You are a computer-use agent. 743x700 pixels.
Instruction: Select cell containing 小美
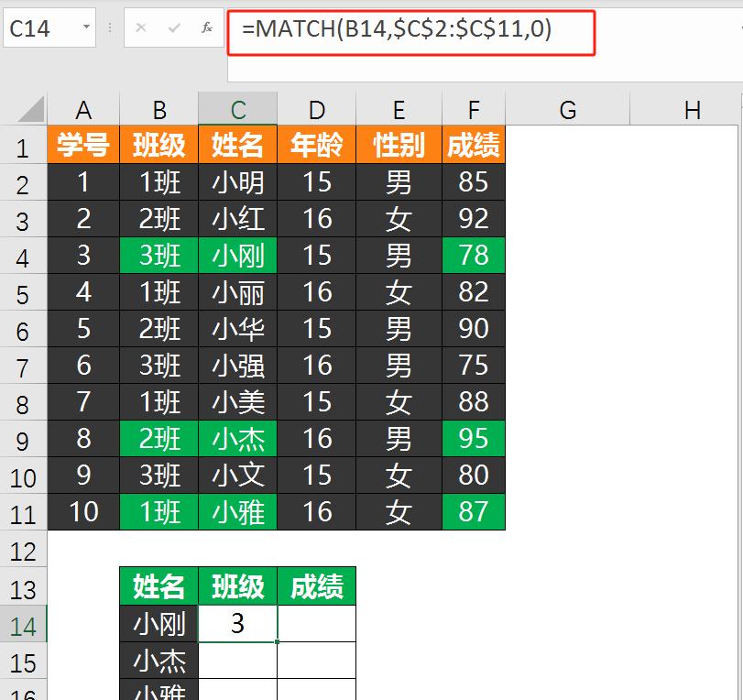click(238, 402)
